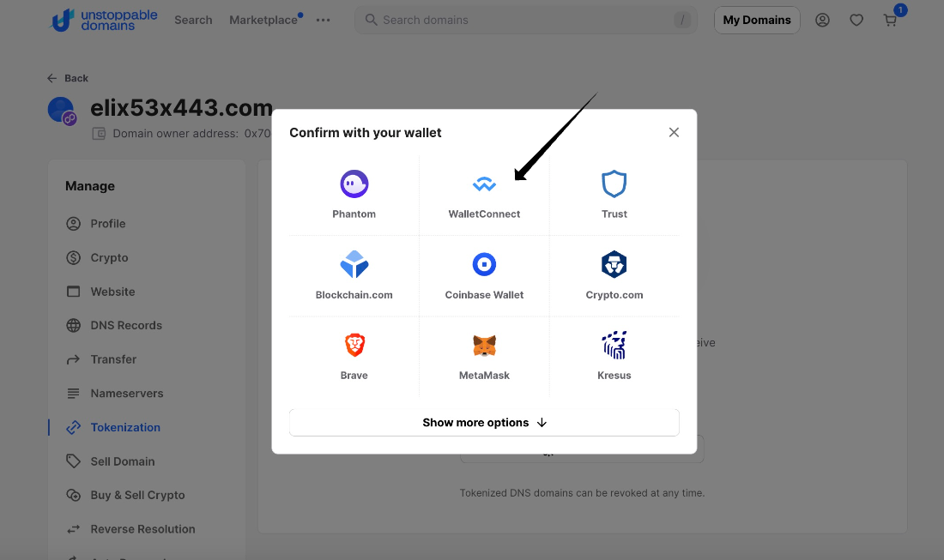944x560 pixels.
Task: Pick the Brave wallet lion icon
Action: 354,345
